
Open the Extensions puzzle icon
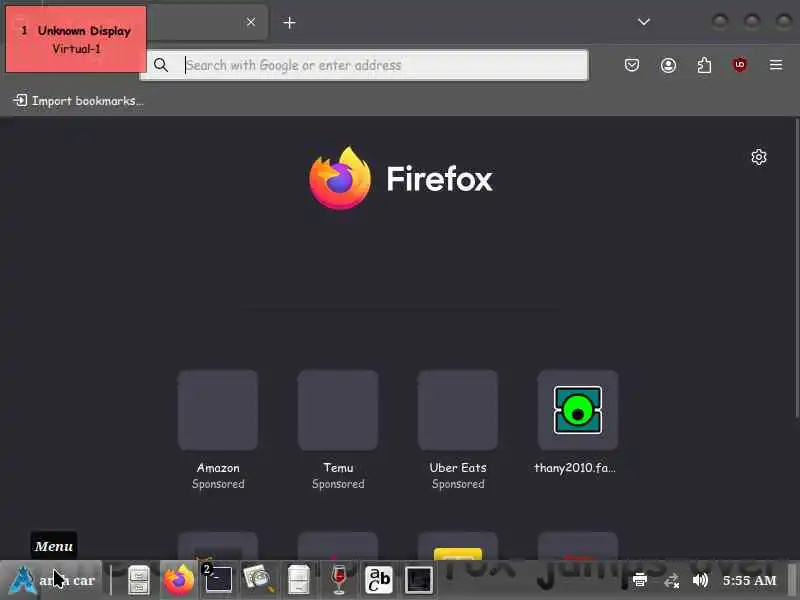click(x=704, y=65)
